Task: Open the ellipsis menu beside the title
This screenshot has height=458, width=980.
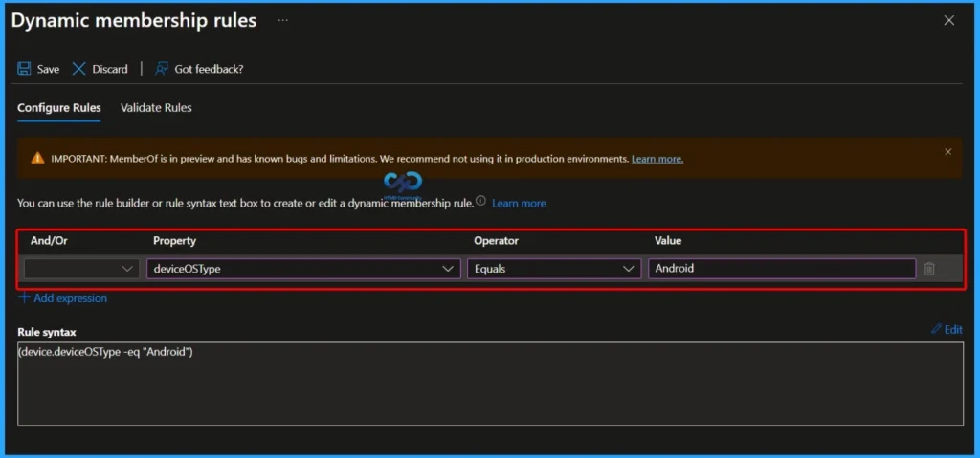Action: tap(283, 21)
